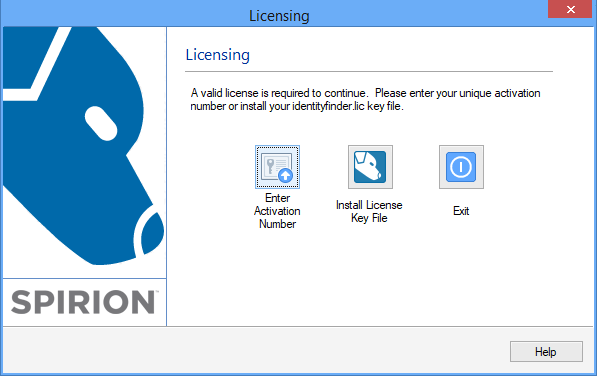Click the "Exit" text label
This screenshot has height=376, width=597.
click(x=461, y=211)
